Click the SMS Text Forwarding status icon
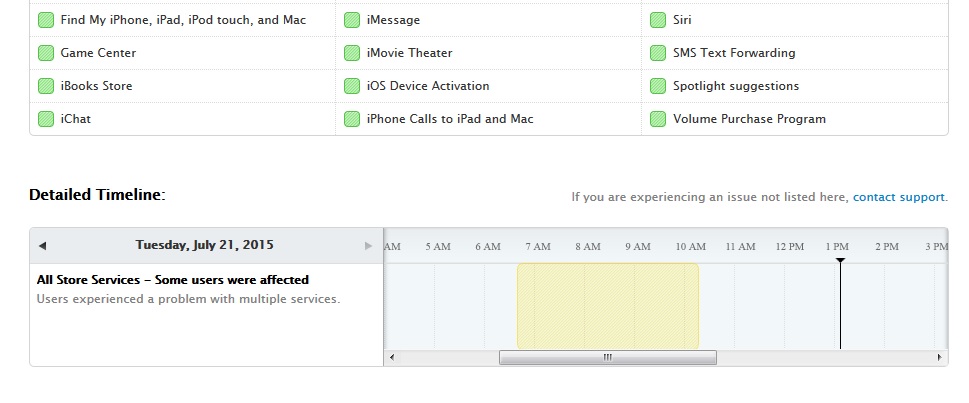 click(658, 53)
